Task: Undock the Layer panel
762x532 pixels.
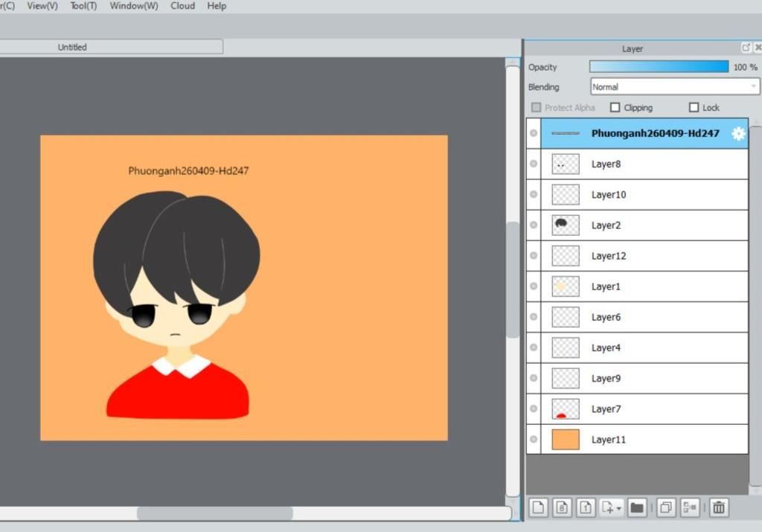Action: (x=746, y=47)
